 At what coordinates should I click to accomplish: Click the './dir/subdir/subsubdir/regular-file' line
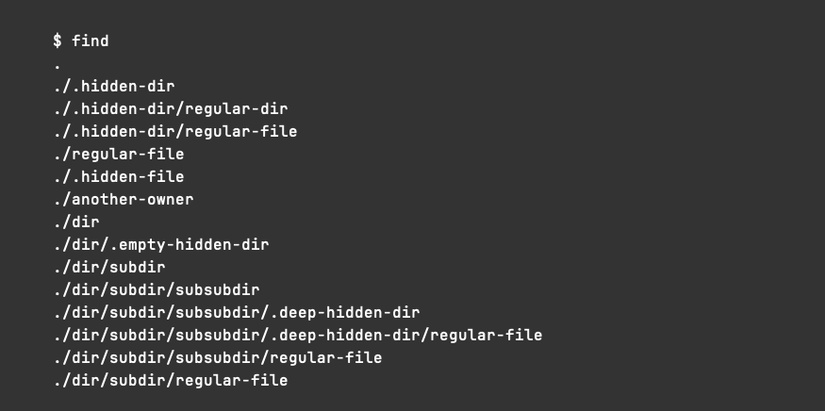[x=217, y=357]
